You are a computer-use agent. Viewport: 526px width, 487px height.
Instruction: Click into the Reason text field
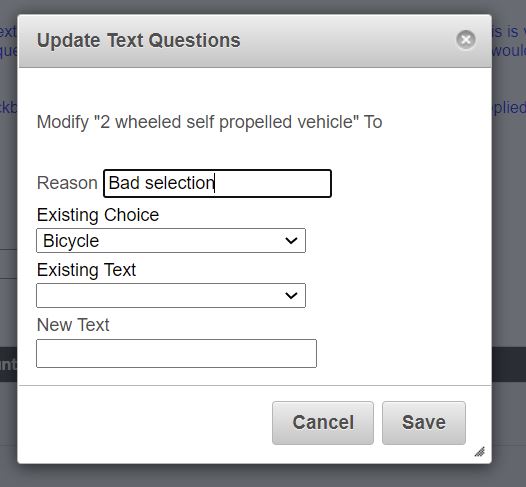(x=217, y=183)
